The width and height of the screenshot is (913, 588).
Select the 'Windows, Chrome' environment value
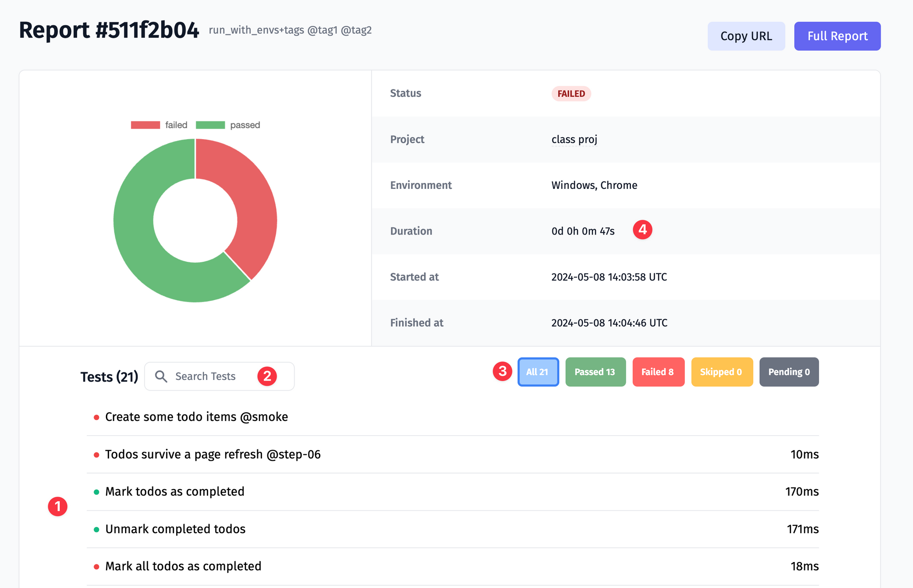click(594, 185)
